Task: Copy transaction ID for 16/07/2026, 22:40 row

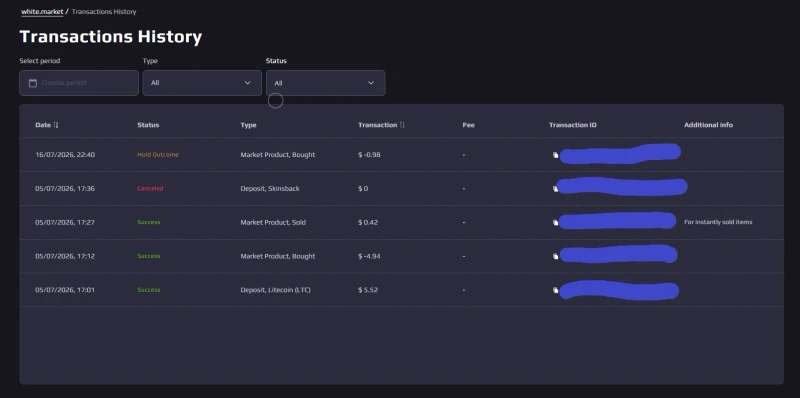Action: pyautogui.click(x=556, y=155)
